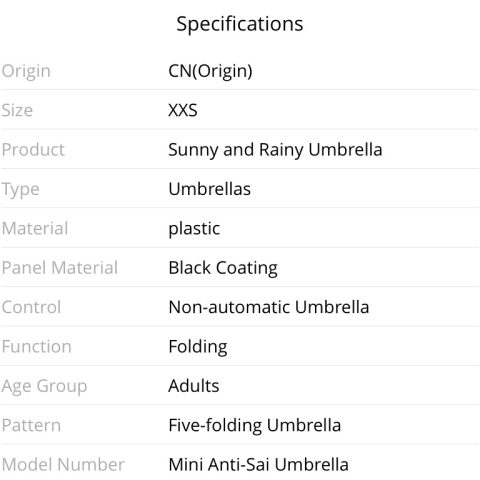
Task: Click the plastic material value
Action: [194, 229]
